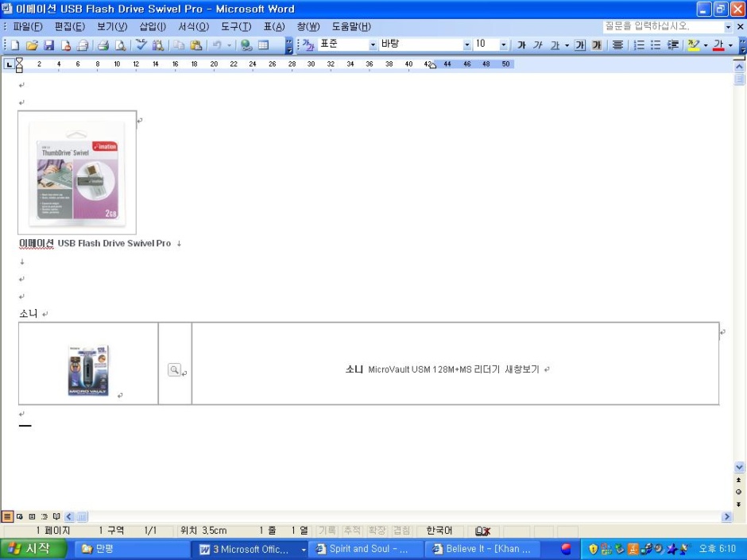
Task: Create a new blank document
Action: [x=15, y=45]
